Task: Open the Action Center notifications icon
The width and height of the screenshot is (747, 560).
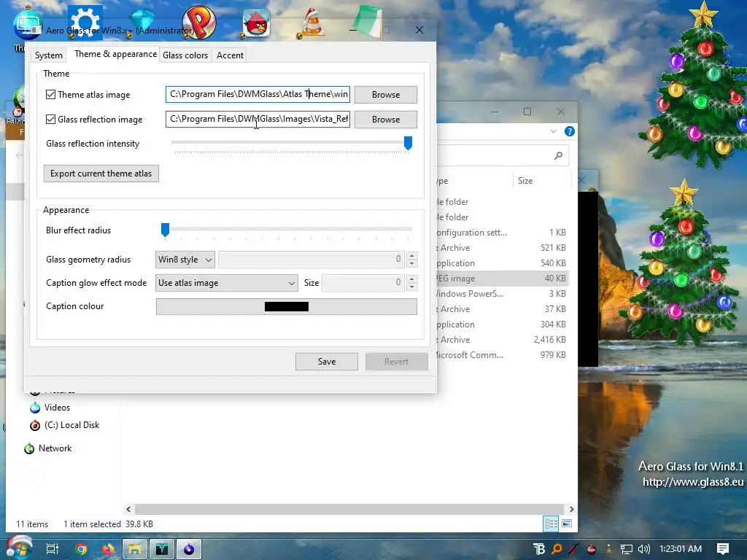Action: 723,549
